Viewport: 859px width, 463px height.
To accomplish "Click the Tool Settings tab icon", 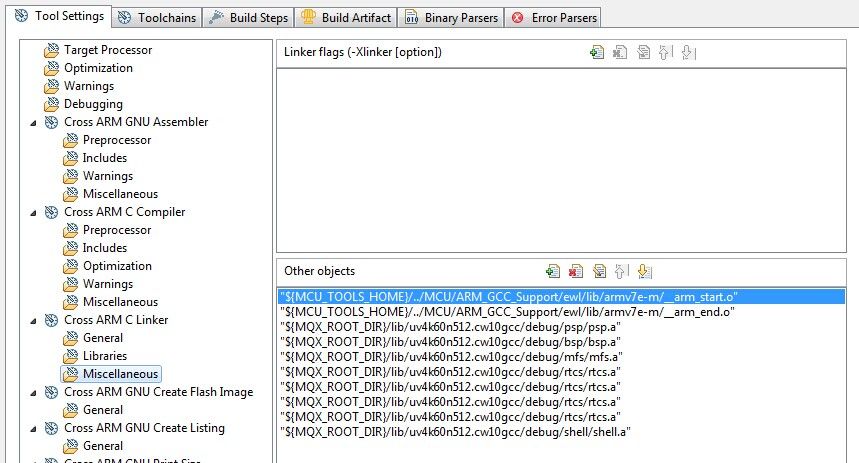I will click(x=21, y=16).
